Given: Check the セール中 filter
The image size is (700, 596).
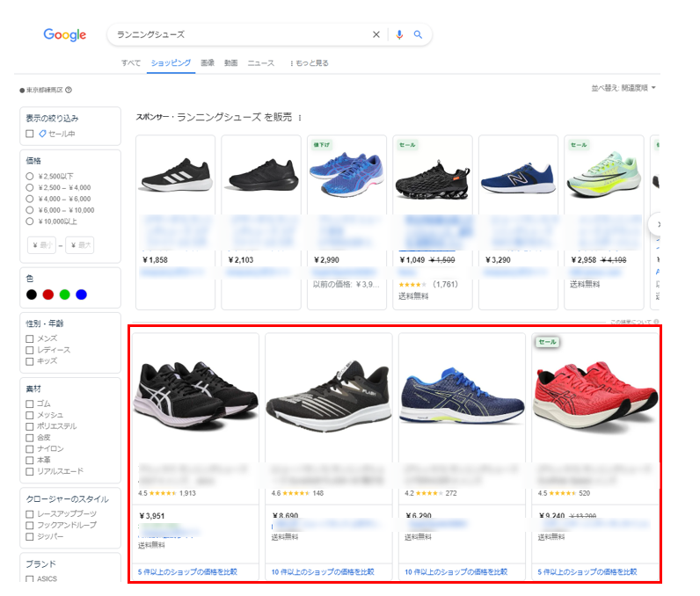Looking at the screenshot, I should (30, 134).
